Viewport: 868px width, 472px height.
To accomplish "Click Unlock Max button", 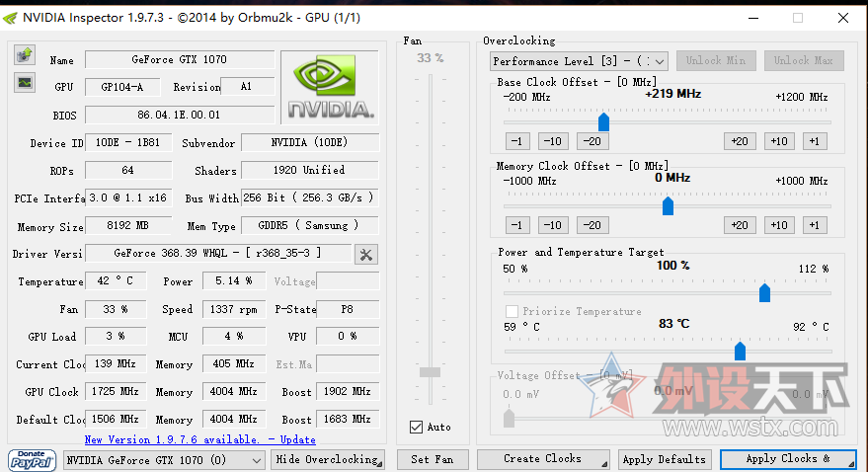I will click(x=804, y=61).
